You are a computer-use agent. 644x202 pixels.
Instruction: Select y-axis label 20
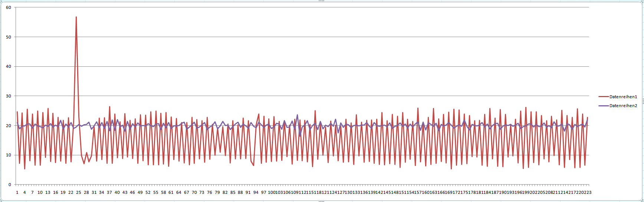(x=9, y=126)
